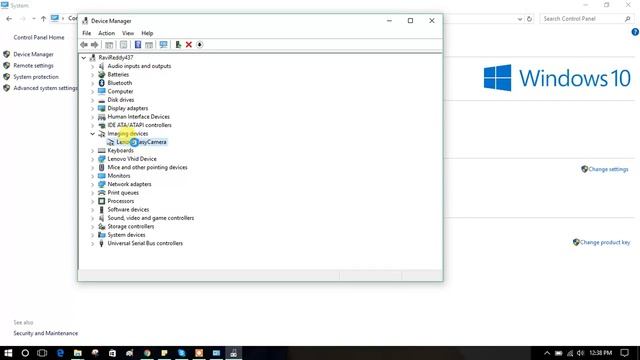
Task: Click the Up arrow in System window
Action: (43, 19)
